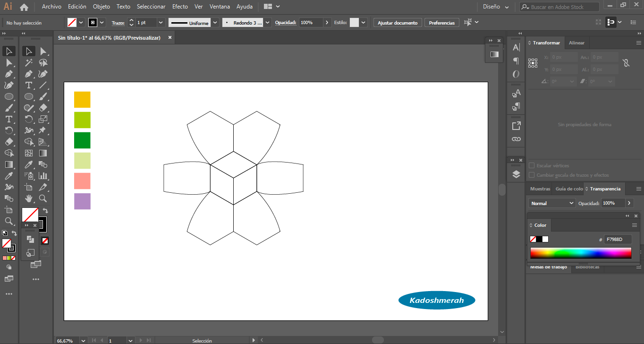Viewport: 644px width, 344px height.
Task: Switch to the Alinear tab
Action: [x=576, y=43]
